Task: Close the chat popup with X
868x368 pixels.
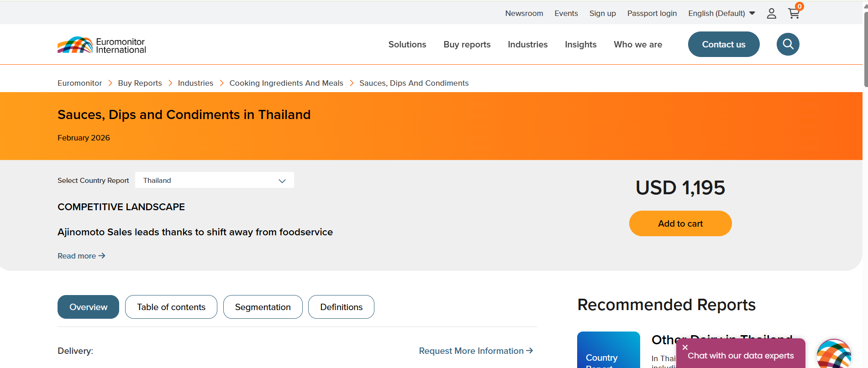Action: click(x=685, y=347)
